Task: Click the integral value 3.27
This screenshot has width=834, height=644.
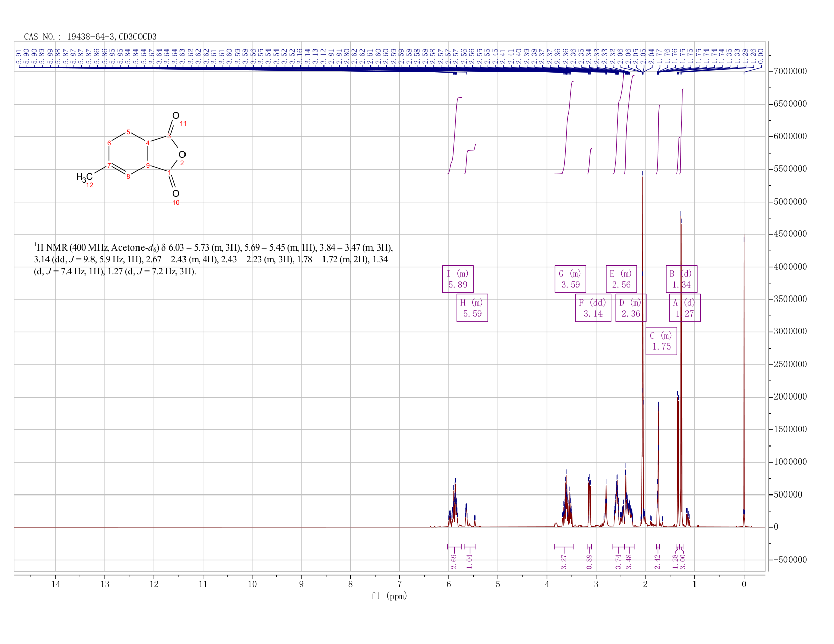Action: [564, 561]
